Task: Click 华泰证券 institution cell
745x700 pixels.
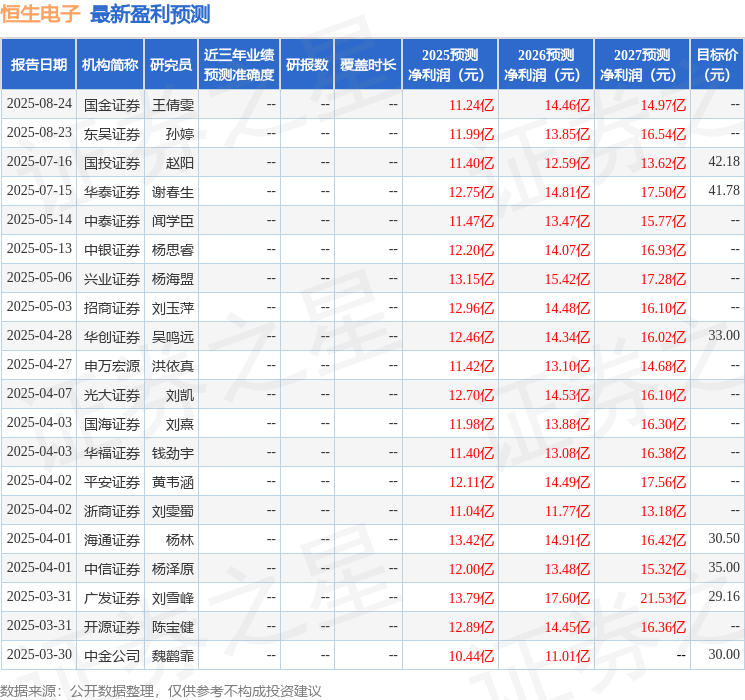Action: coord(112,192)
